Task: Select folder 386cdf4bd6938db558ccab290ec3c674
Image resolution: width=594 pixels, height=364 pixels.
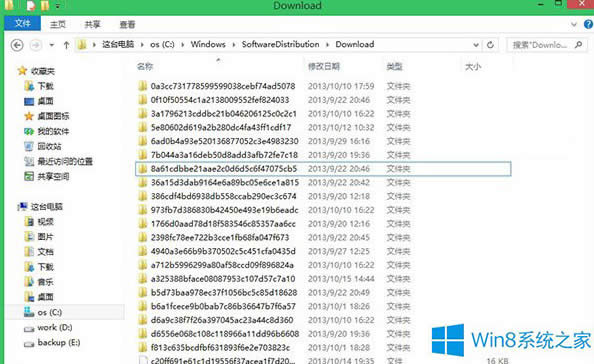Action: point(224,196)
